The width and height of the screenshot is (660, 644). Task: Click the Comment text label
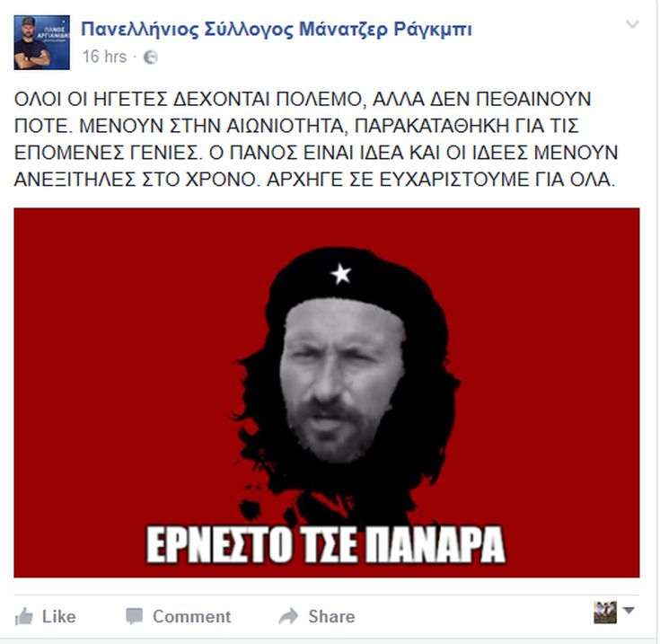pyautogui.click(x=191, y=617)
